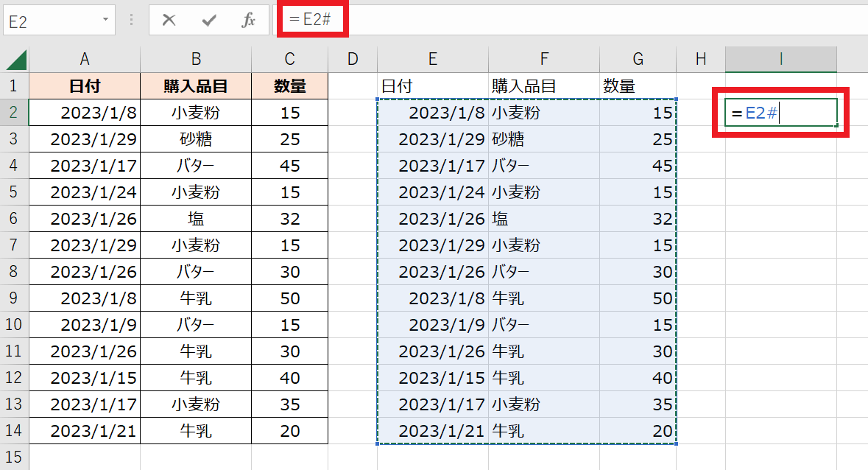
Task: Select row 1 header
Action: pyautogui.click(x=14, y=86)
